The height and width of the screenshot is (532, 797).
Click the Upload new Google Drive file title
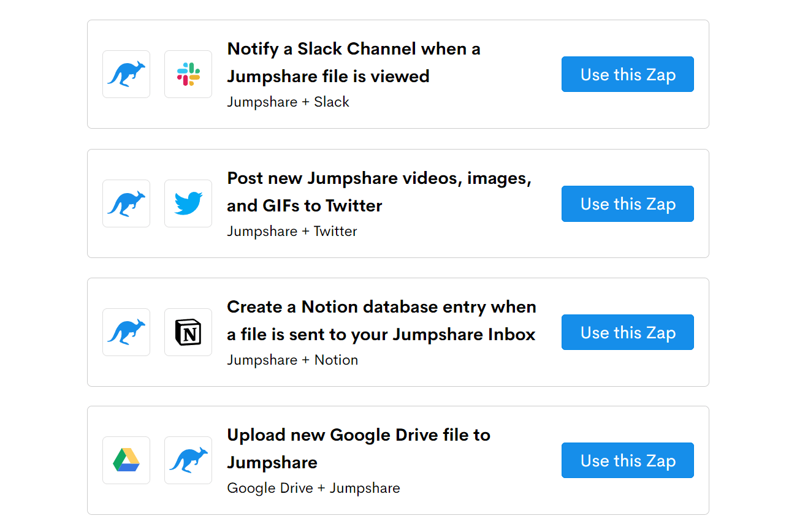coord(359,448)
